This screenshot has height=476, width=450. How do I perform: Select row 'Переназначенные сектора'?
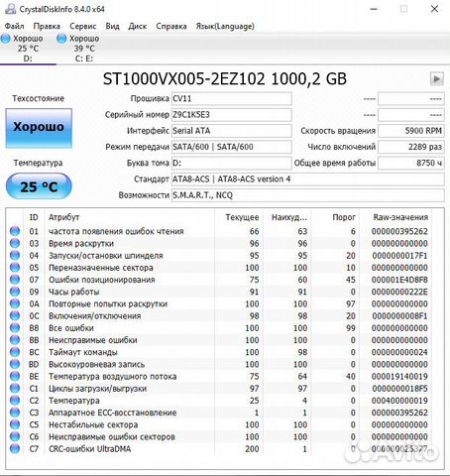click(220, 268)
